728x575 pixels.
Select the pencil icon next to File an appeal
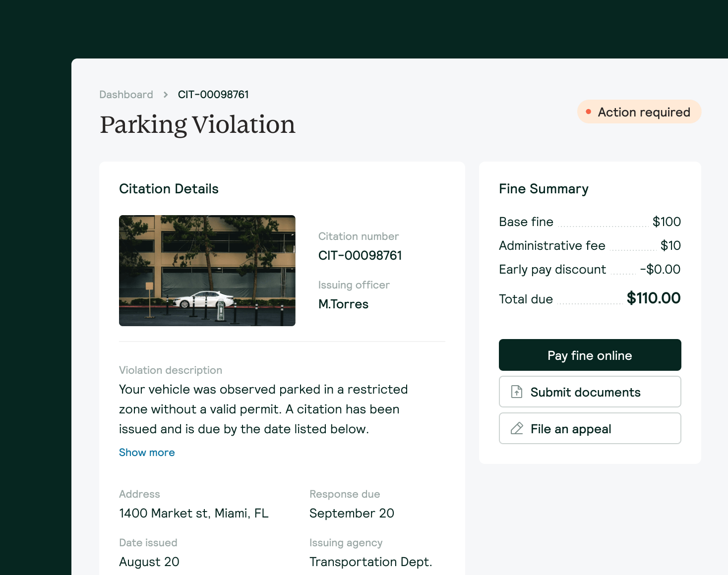pos(517,428)
